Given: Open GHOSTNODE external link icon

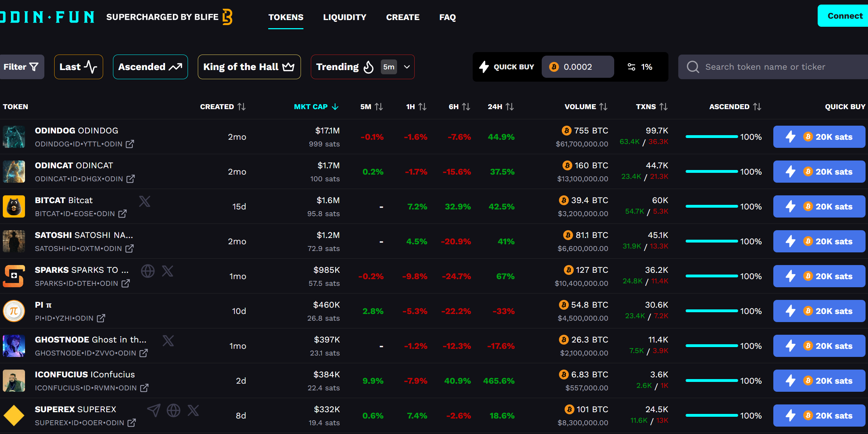Looking at the screenshot, I should [x=144, y=353].
